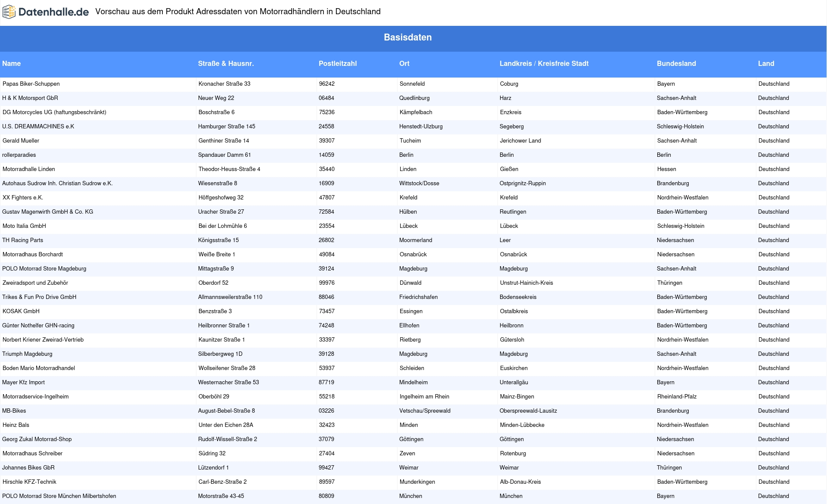This screenshot has width=827, height=504.
Task: Select POLO Motorrad Store Magdeburg
Action: 44,269
